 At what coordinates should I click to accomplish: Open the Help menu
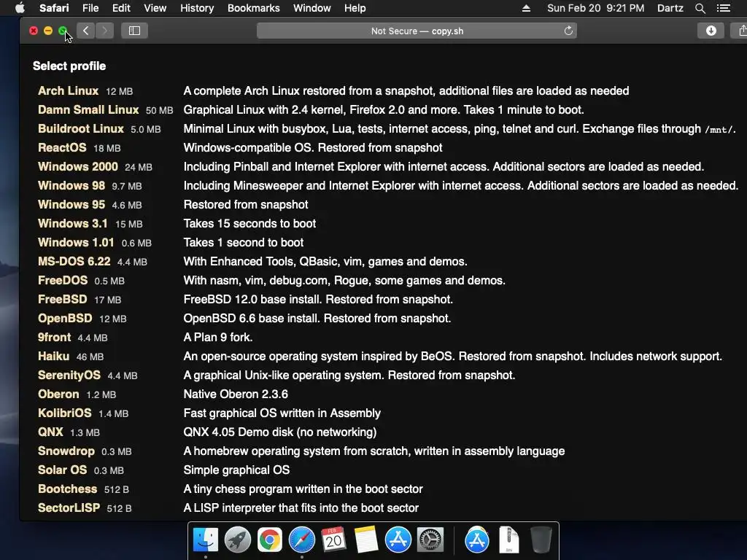(355, 8)
